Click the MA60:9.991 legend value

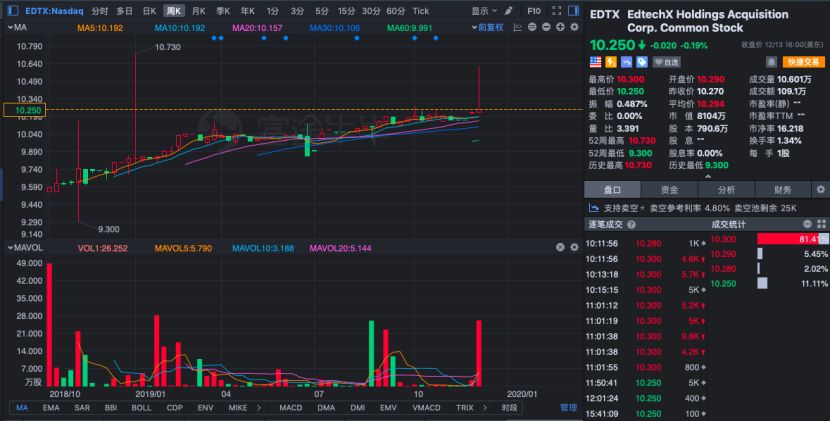[x=410, y=28]
